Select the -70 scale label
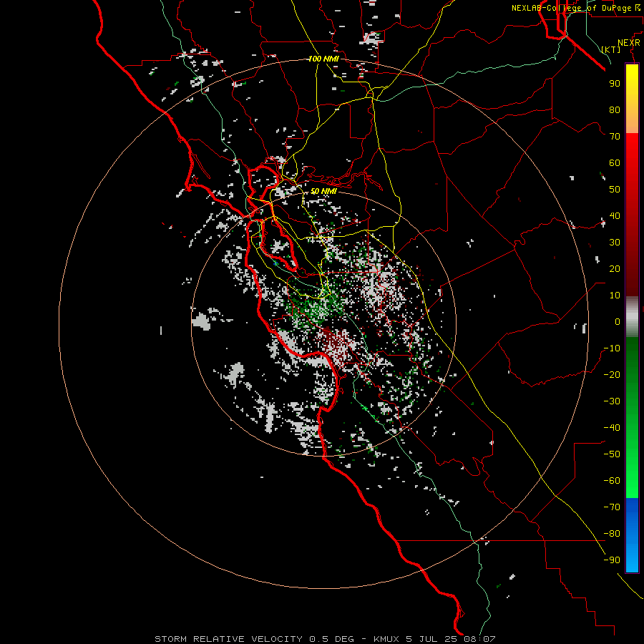Image resolution: width=644 pixels, height=644 pixels. tap(612, 507)
